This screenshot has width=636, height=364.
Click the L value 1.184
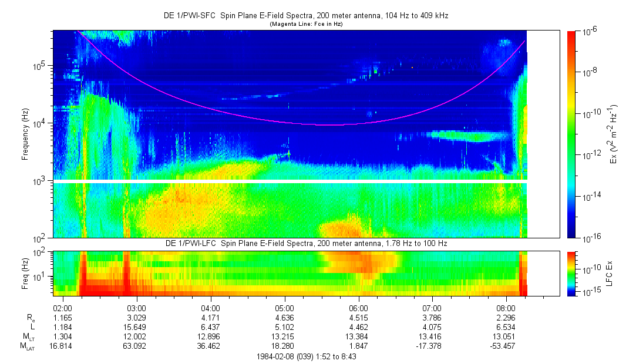(62, 327)
